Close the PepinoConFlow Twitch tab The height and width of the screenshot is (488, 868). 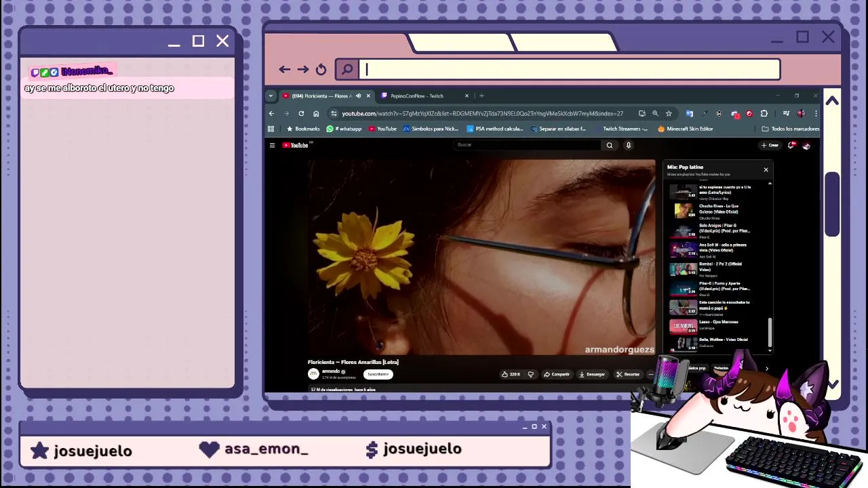467,96
